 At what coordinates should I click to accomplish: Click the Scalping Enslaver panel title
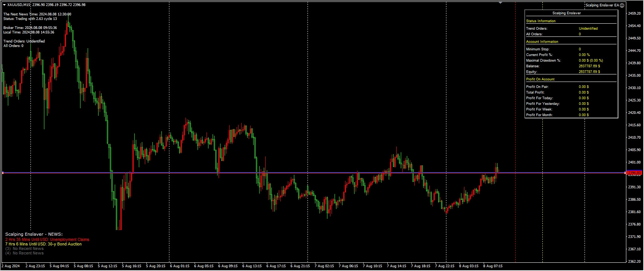(x=566, y=13)
